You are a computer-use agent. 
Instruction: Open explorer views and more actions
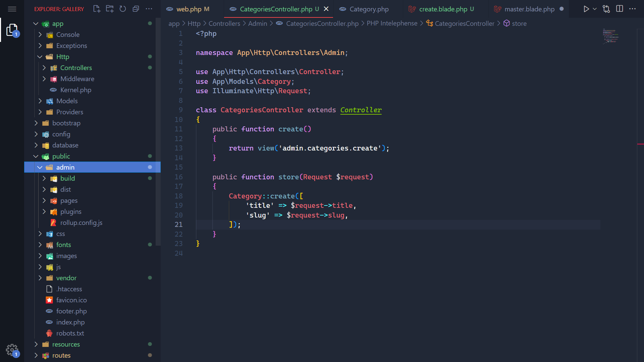(149, 9)
